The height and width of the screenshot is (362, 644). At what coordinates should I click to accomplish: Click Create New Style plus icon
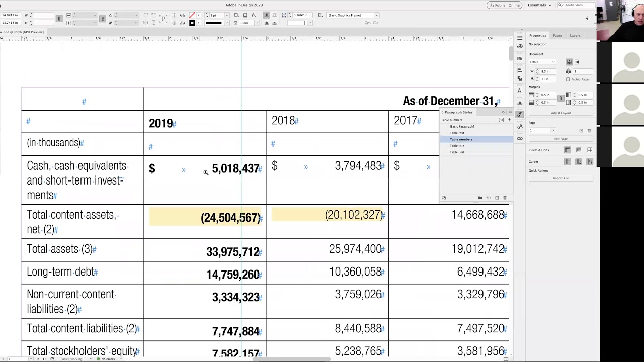(x=497, y=198)
